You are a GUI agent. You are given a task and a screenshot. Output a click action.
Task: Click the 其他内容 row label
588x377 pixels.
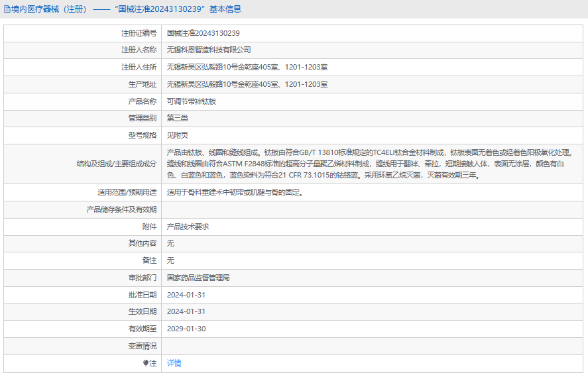[x=143, y=243]
